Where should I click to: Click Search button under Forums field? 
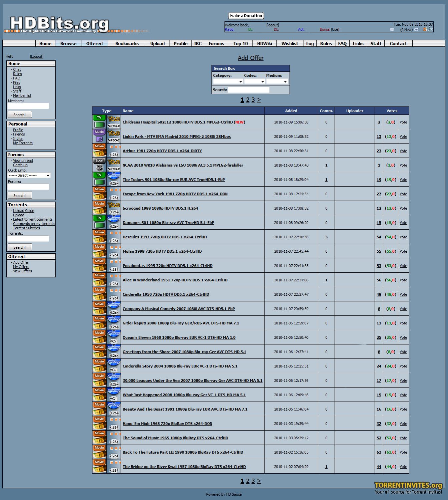coord(20,195)
